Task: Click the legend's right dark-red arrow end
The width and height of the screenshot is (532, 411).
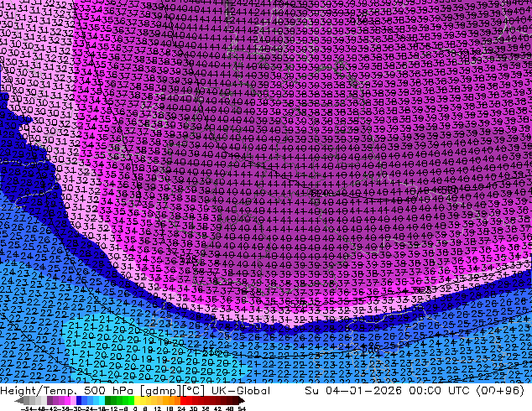Action: [x=241, y=400]
